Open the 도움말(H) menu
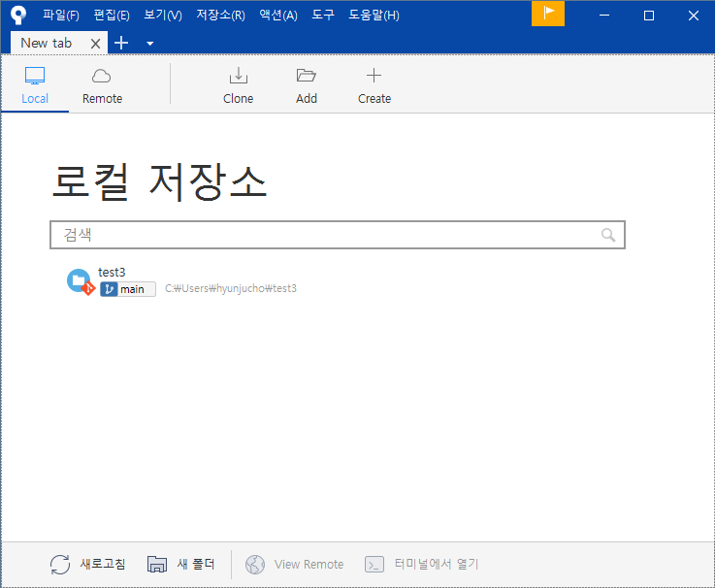715x588 pixels. 374,16
